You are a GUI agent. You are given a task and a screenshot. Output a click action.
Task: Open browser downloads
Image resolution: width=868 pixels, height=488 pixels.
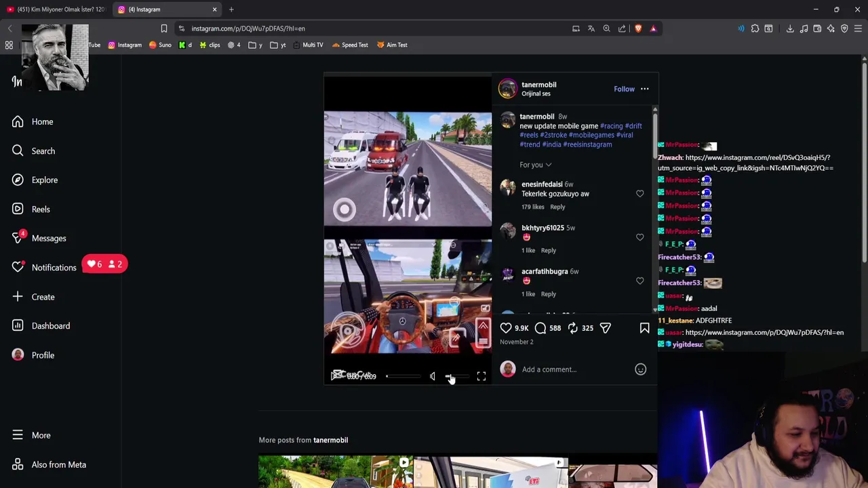pos(790,28)
